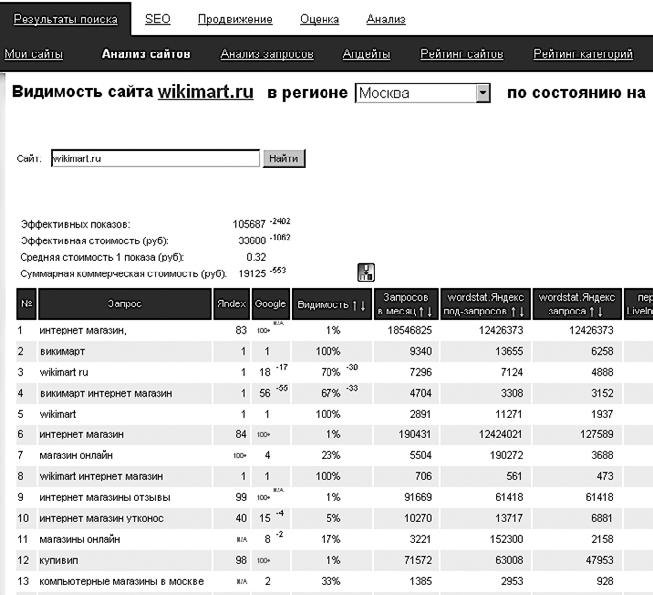Sort wordstat.Яндекс под-запросов ascending arrow

pyautogui.click(x=512, y=312)
